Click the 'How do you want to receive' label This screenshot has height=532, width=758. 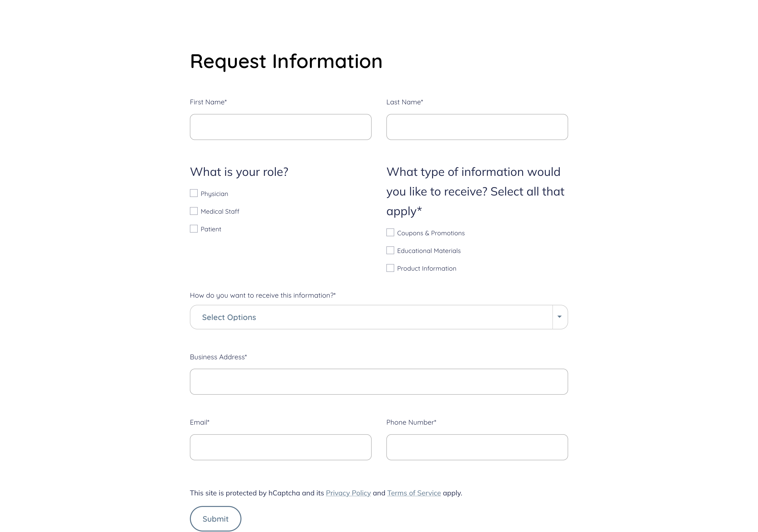pos(263,295)
